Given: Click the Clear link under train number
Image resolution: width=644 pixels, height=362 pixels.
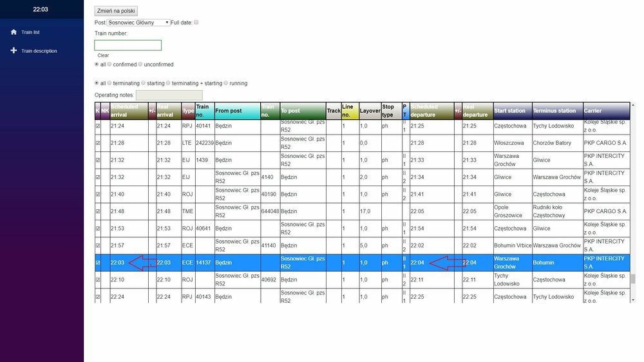Looking at the screenshot, I should pos(103,55).
